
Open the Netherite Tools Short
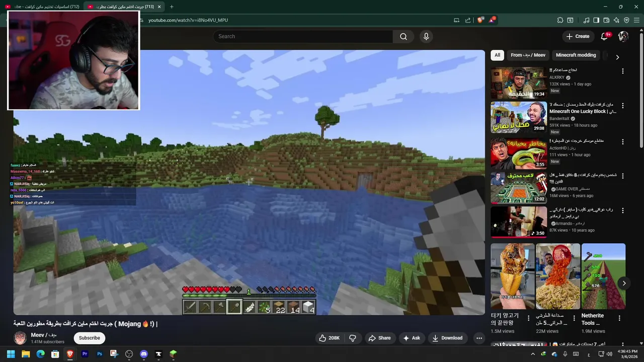click(x=603, y=276)
